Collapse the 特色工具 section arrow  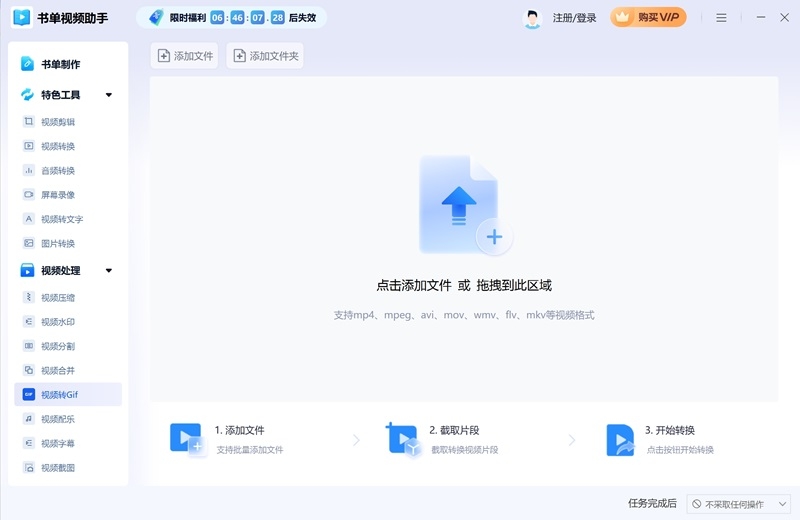coord(109,95)
